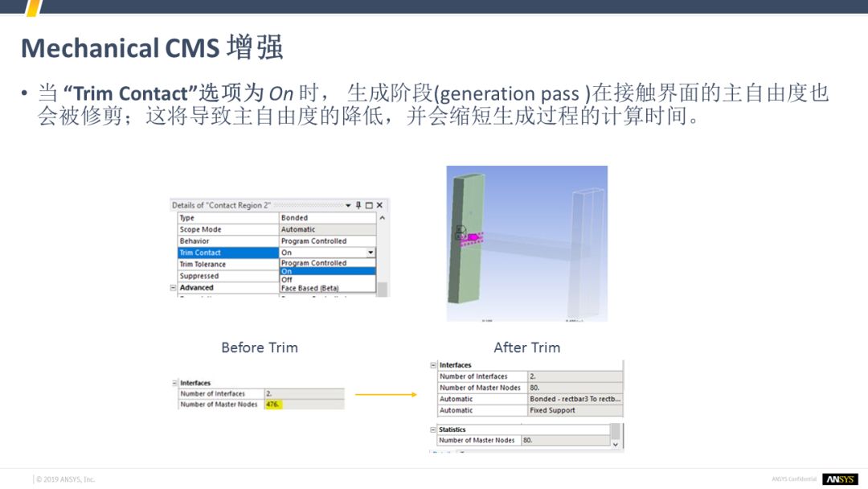Open the Details panel title dropdown arrow

coord(348,205)
